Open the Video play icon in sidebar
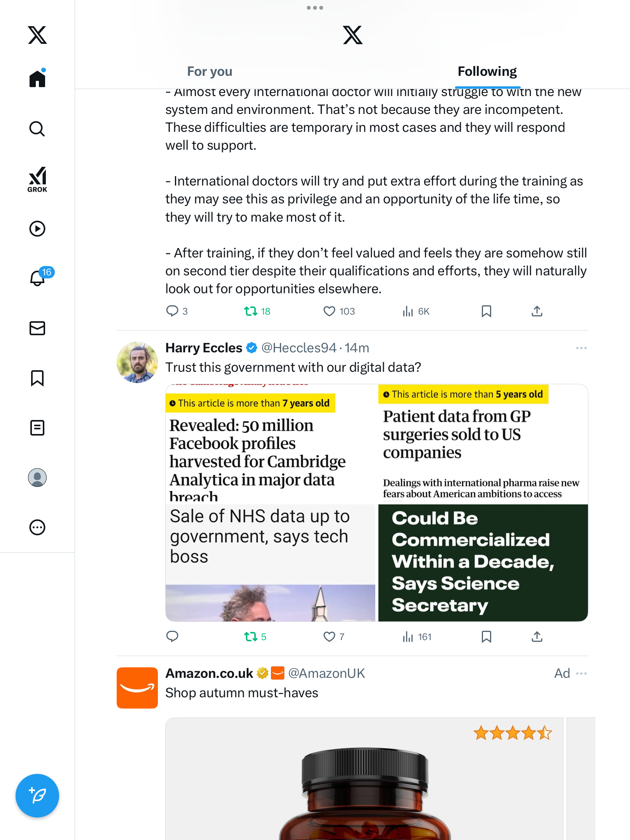The width and height of the screenshot is (630, 840). [37, 229]
